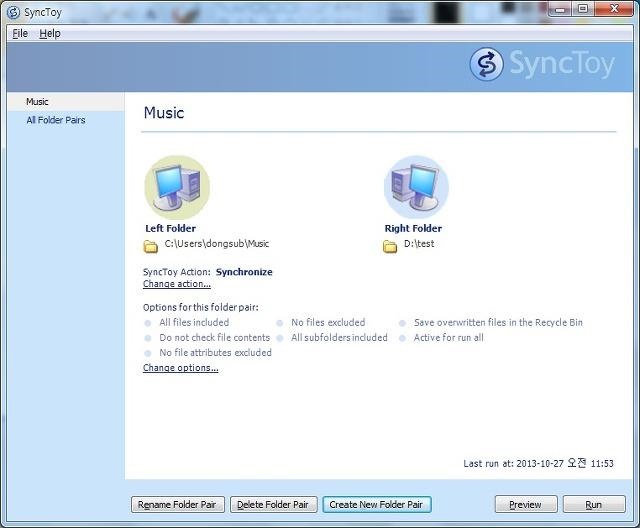Maximize the SyncToy window
The image size is (640, 528).
pos(583,9)
